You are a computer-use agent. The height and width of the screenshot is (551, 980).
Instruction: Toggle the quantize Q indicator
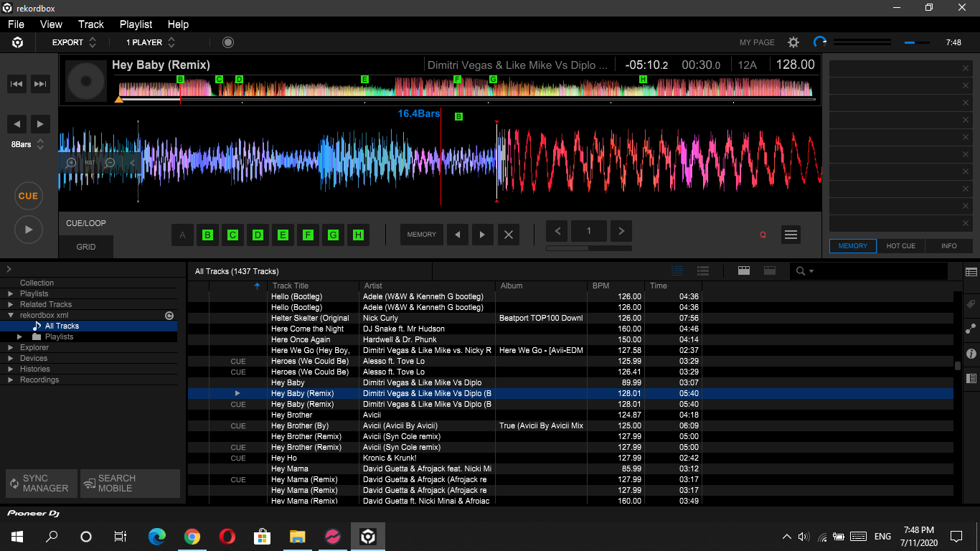point(763,235)
